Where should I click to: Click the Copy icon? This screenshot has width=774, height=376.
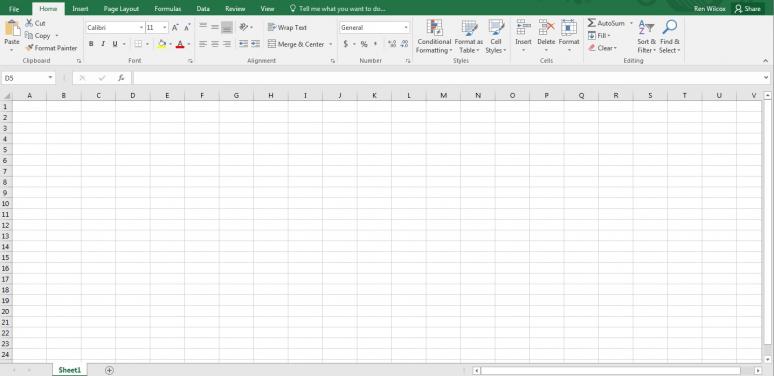pos(29,36)
